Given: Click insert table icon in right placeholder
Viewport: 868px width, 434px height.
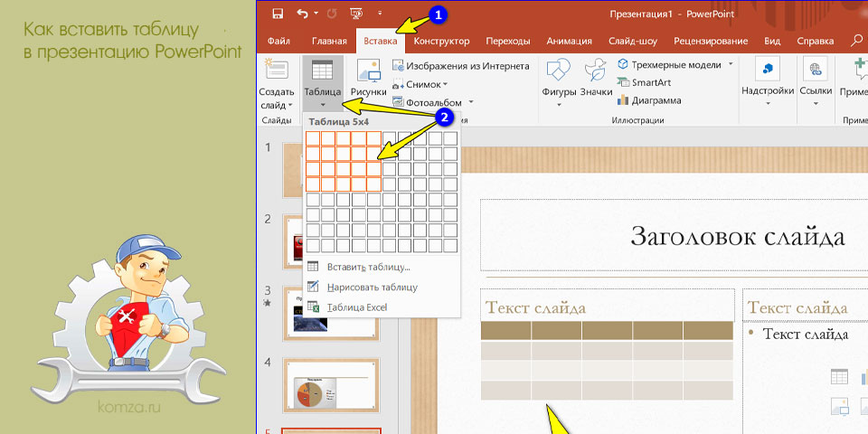Looking at the screenshot, I should click(839, 378).
